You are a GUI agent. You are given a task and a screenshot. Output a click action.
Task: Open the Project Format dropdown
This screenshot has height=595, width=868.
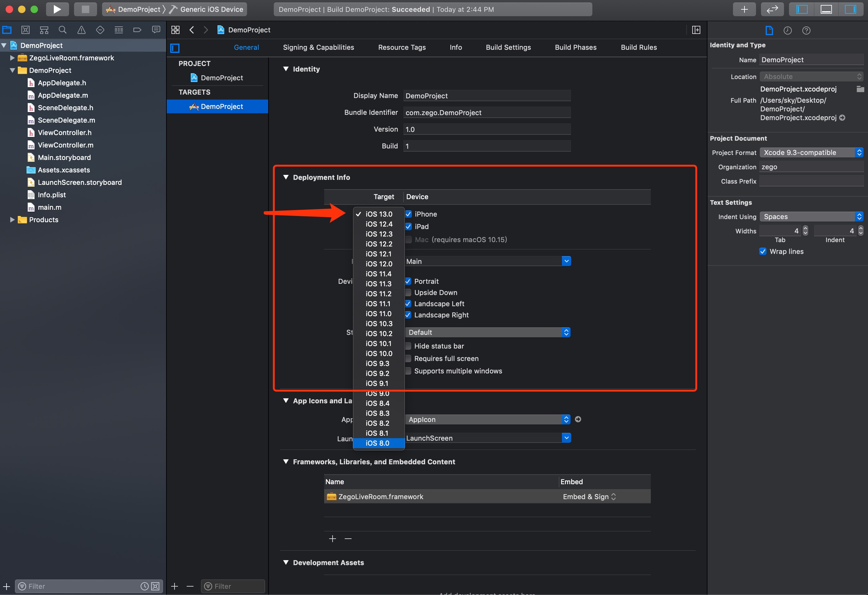tap(811, 152)
